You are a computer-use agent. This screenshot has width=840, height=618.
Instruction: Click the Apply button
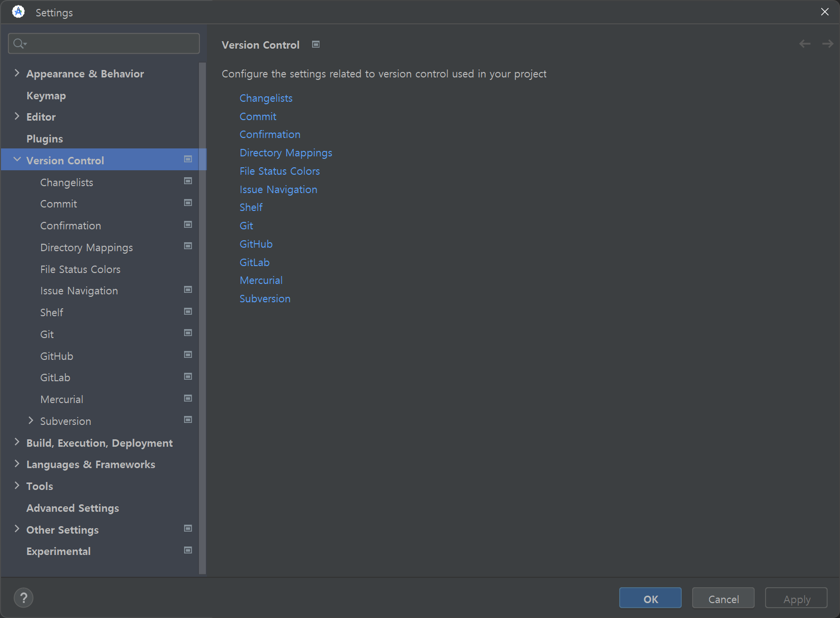(796, 598)
